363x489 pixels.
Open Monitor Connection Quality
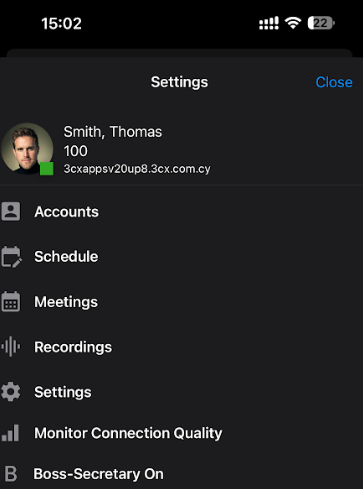tap(181, 433)
